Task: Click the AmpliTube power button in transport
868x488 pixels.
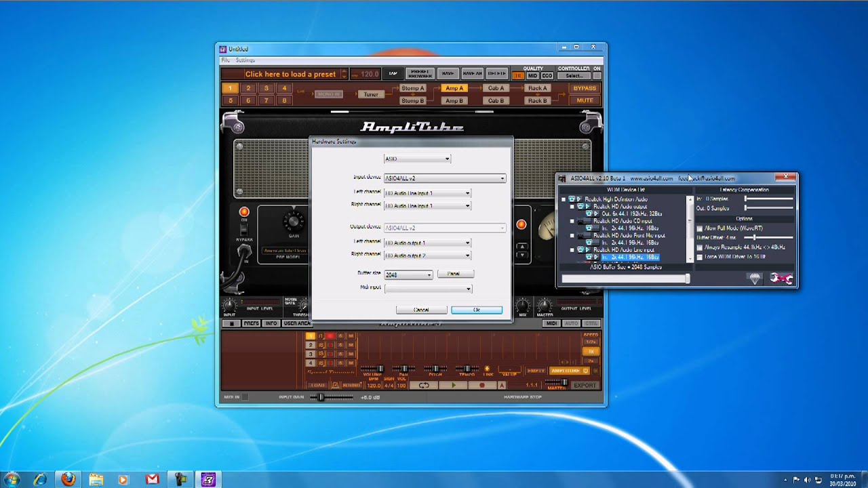Action: [585, 371]
